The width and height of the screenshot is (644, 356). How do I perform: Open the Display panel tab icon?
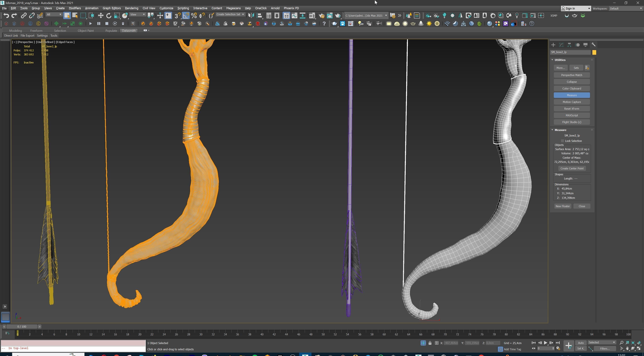click(x=585, y=45)
